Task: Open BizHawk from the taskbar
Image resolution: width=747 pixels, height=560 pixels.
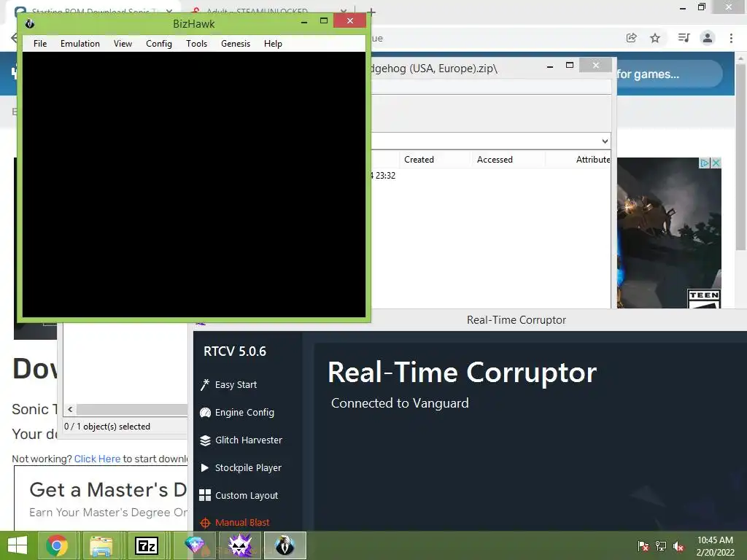Action: [285, 545]
